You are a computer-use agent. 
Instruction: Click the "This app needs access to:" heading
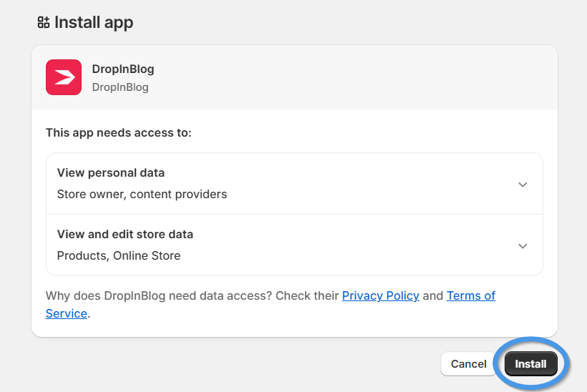[118, 133]
